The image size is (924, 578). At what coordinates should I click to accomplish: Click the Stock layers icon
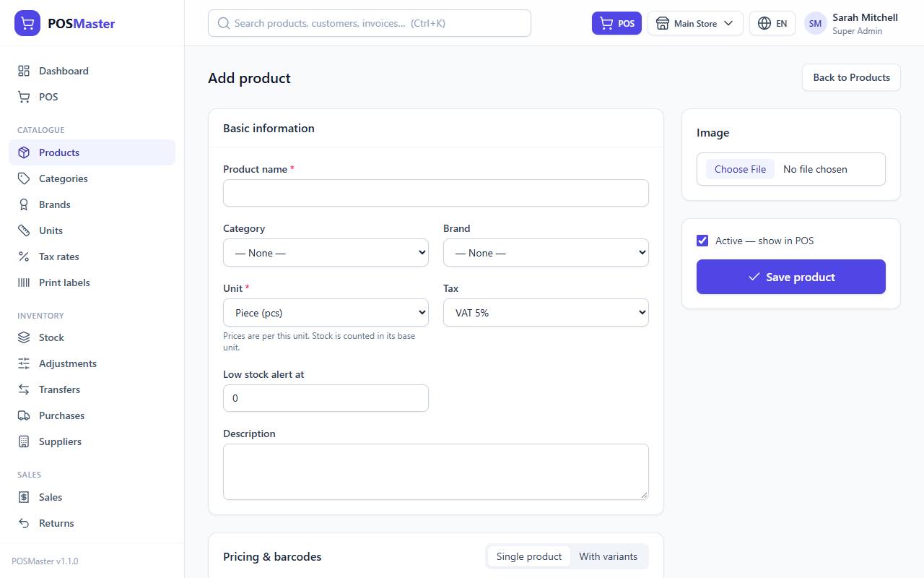[x=24, y=337]
